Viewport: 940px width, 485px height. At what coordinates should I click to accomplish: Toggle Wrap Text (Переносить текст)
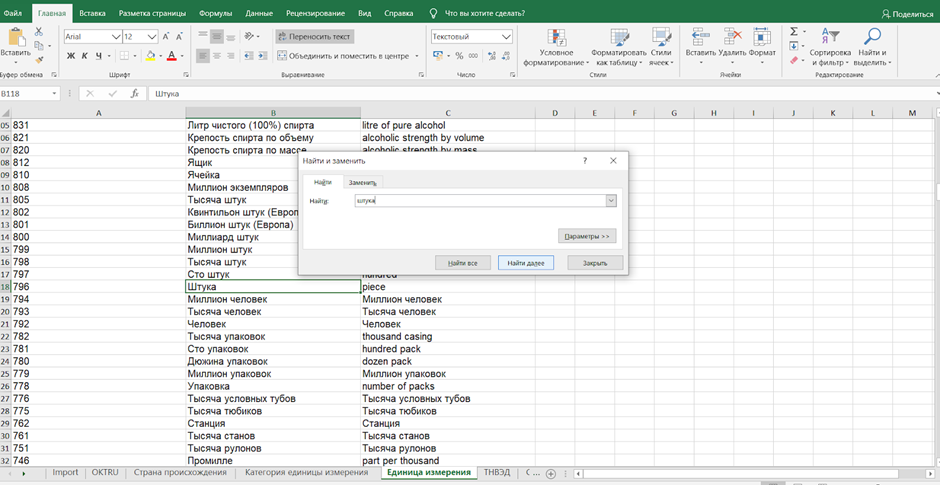(x=314, y=36)
